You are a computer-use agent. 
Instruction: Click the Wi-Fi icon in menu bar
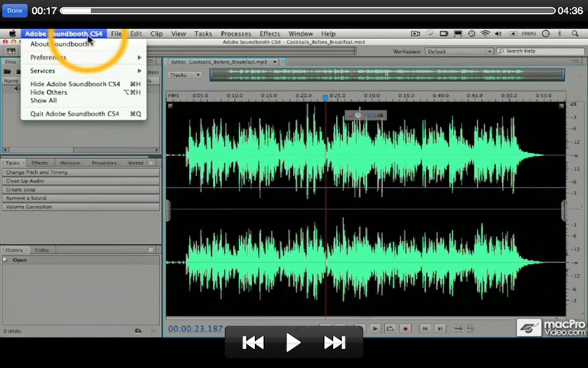pos(485,33)
